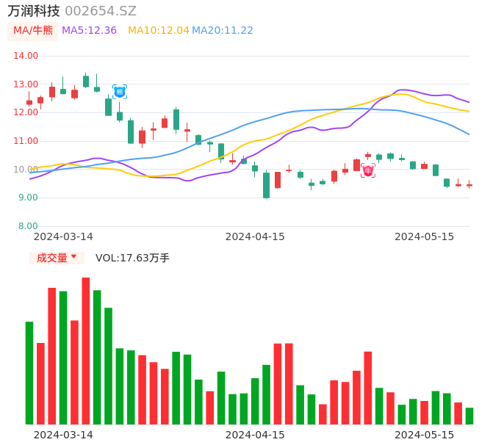Click the MA5:12.36 legend label
The width and height of the screenshot is (504, 445).
coord(89,31)
